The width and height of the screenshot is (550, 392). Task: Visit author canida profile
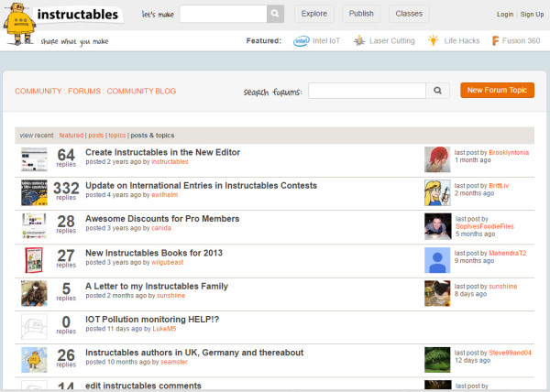(x=161, y=228)
